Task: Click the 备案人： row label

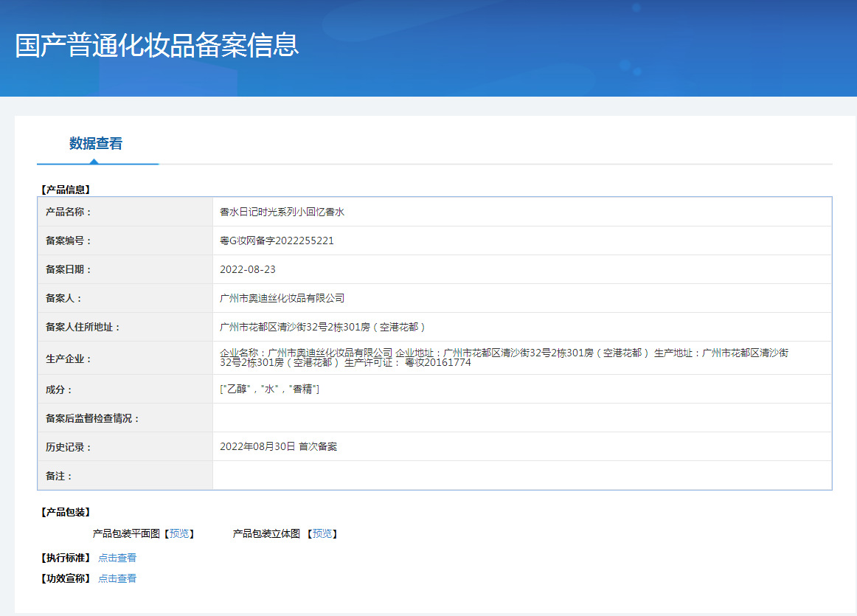Action: click(63, 299)
